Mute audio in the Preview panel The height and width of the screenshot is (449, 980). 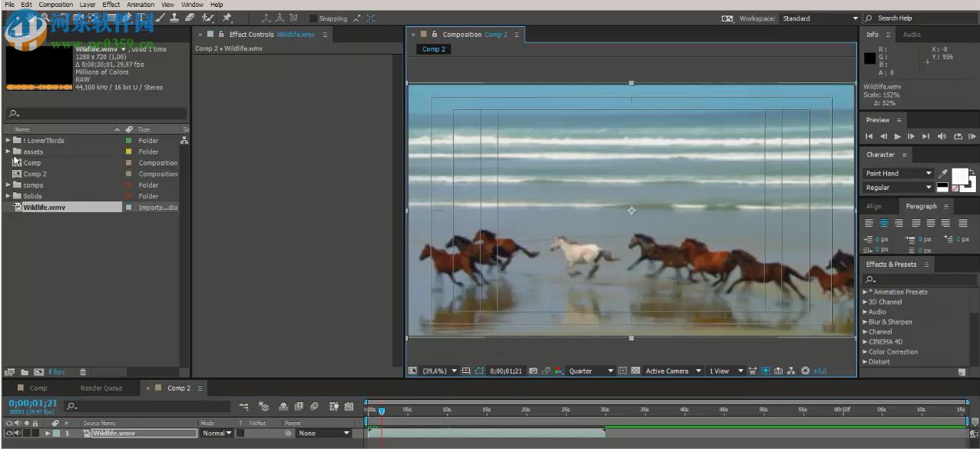point(942,136)
